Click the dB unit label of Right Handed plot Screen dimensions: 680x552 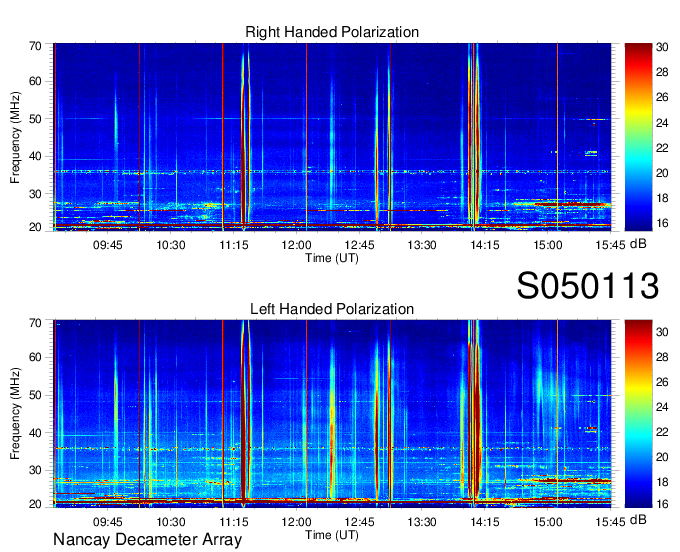[638, 244]
